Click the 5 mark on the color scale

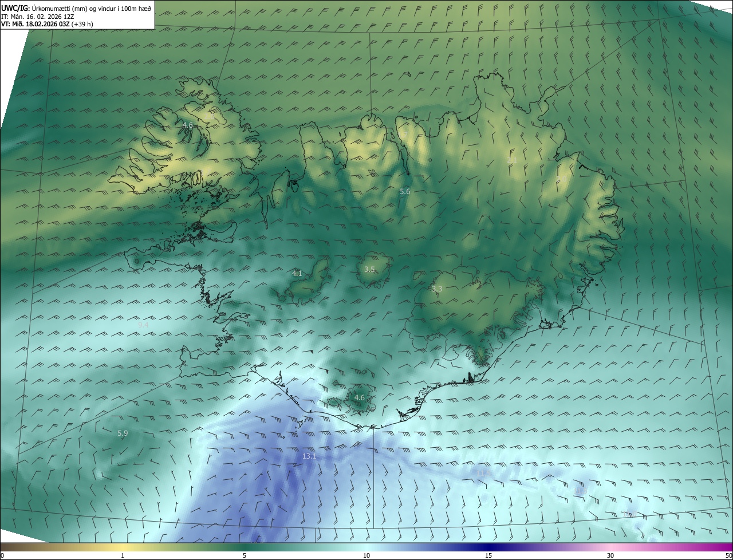pyautogui.click(x=245, y=555)
